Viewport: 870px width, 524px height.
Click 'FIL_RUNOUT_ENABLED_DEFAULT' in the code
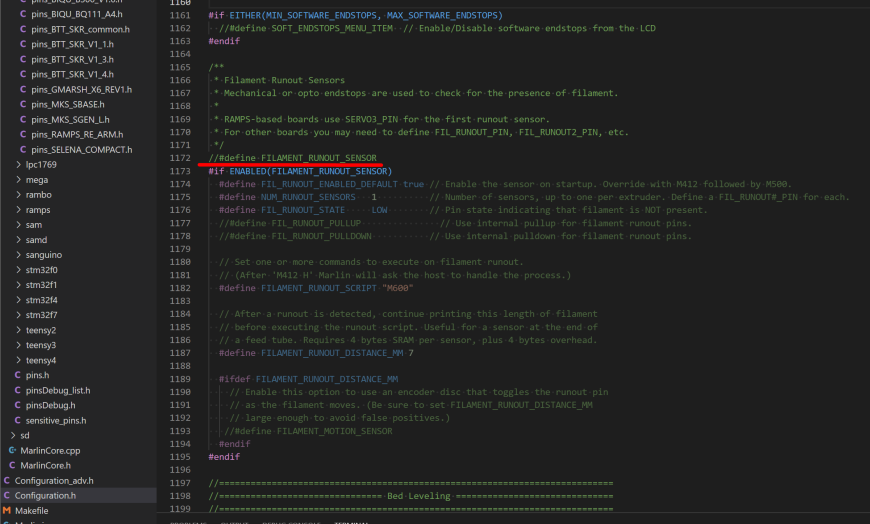(x=329, y=184)
